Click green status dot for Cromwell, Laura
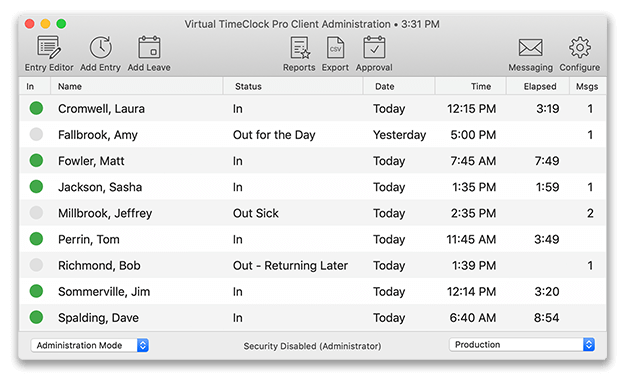The image size is (625, 376). pos(36,108)
